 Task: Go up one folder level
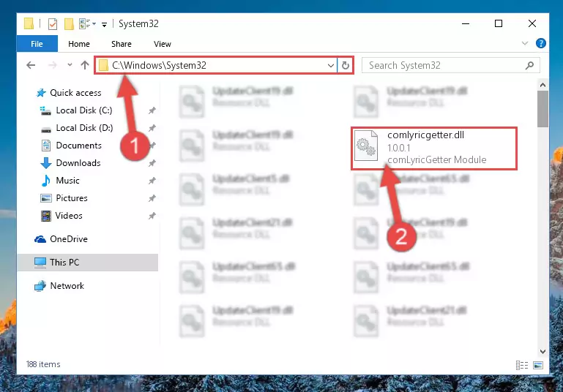[85, 65]
